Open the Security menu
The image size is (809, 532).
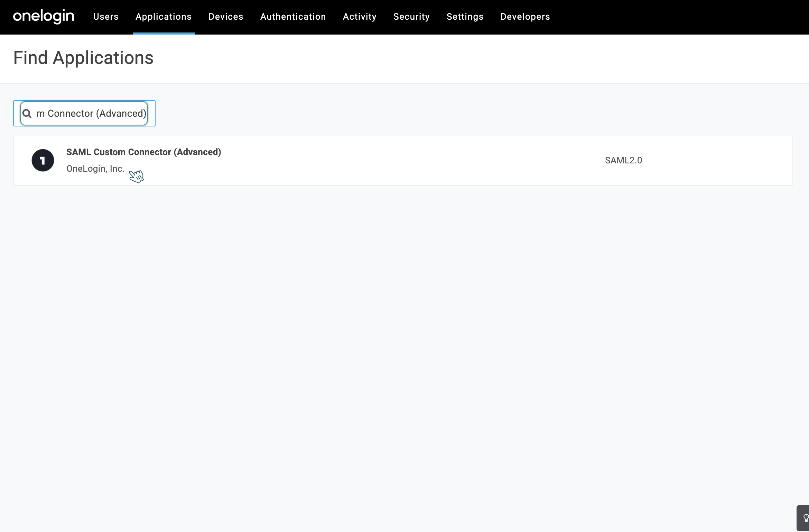click(411, 17)
